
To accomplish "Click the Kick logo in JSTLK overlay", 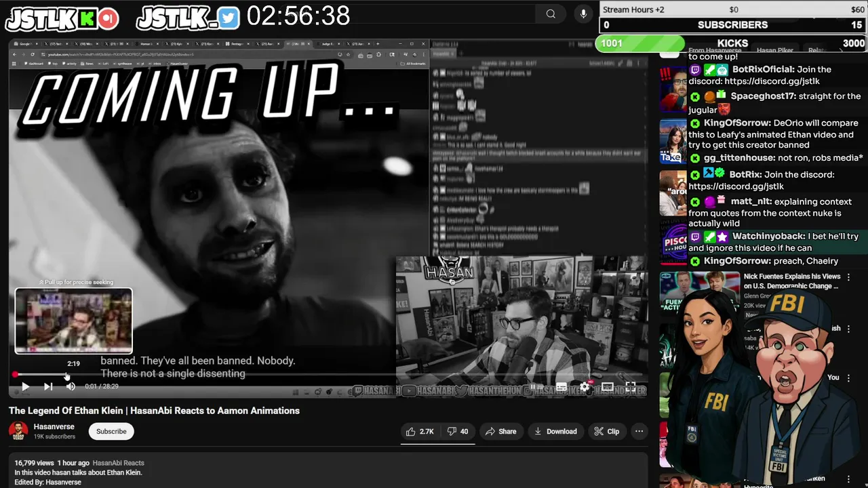I will pos(87,19).
